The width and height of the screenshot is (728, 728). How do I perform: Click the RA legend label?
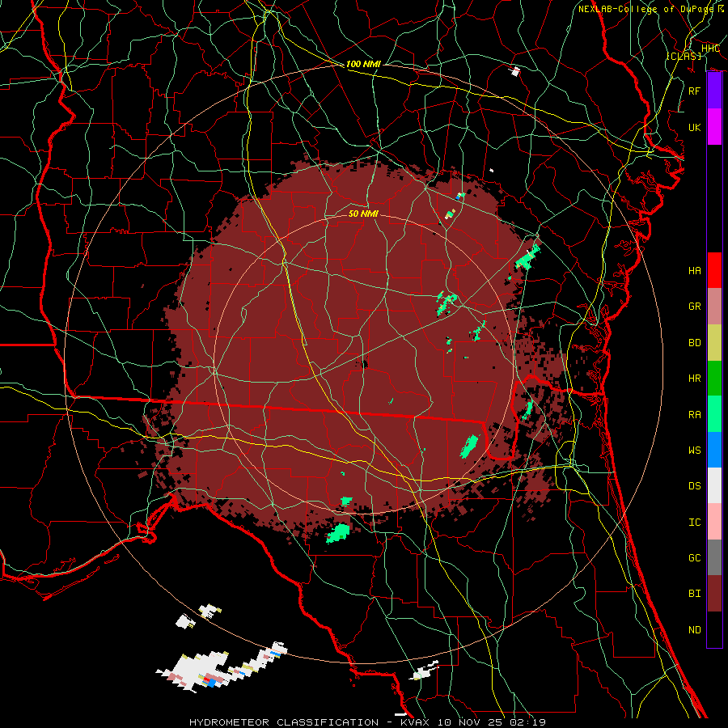[x=694, y=414]
